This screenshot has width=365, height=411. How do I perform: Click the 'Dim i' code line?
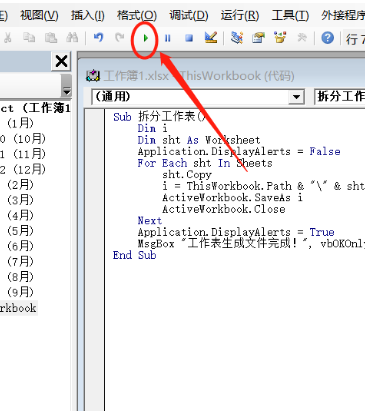152,128
